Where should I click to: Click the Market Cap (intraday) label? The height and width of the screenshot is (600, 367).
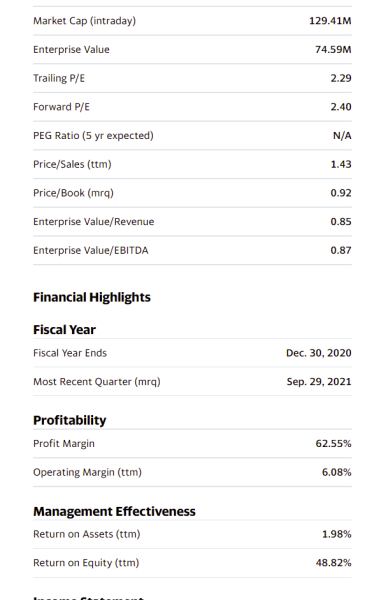(x=85, y=21)
